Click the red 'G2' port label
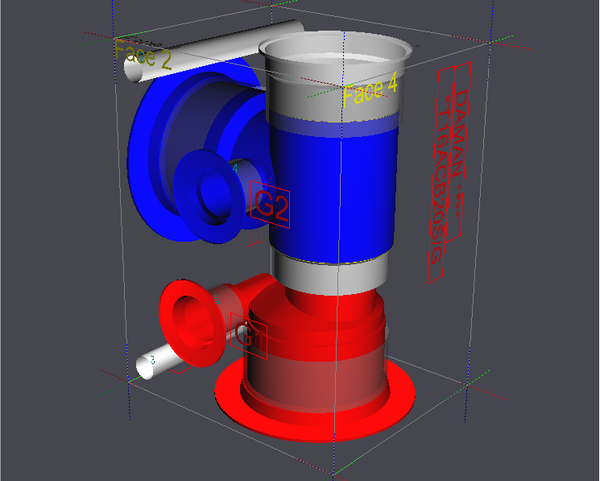 [271, 205]
